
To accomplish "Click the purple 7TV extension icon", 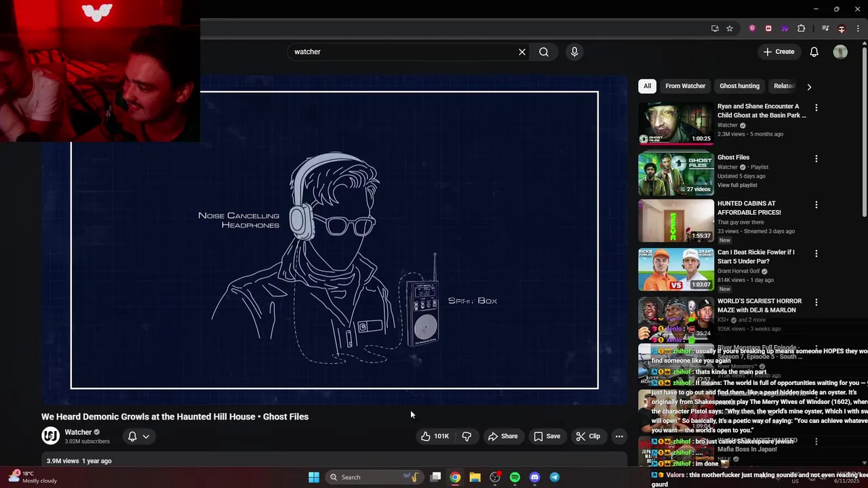I will click(785, 28).
